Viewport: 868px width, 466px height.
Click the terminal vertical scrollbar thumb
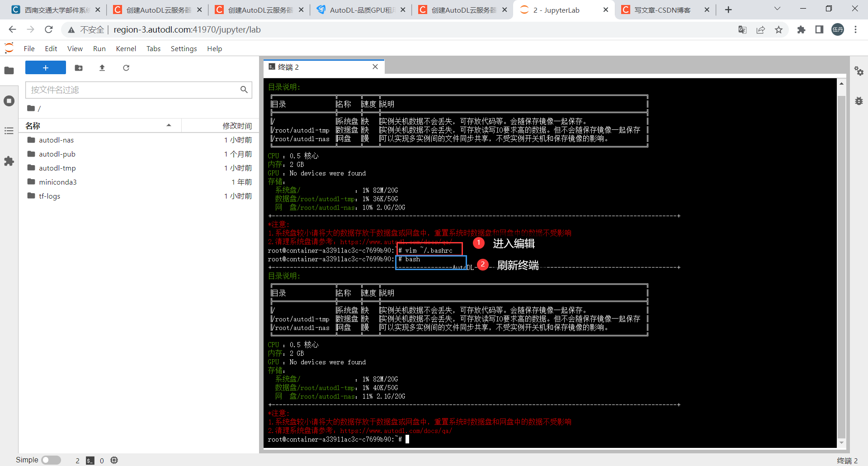point(841,267)
